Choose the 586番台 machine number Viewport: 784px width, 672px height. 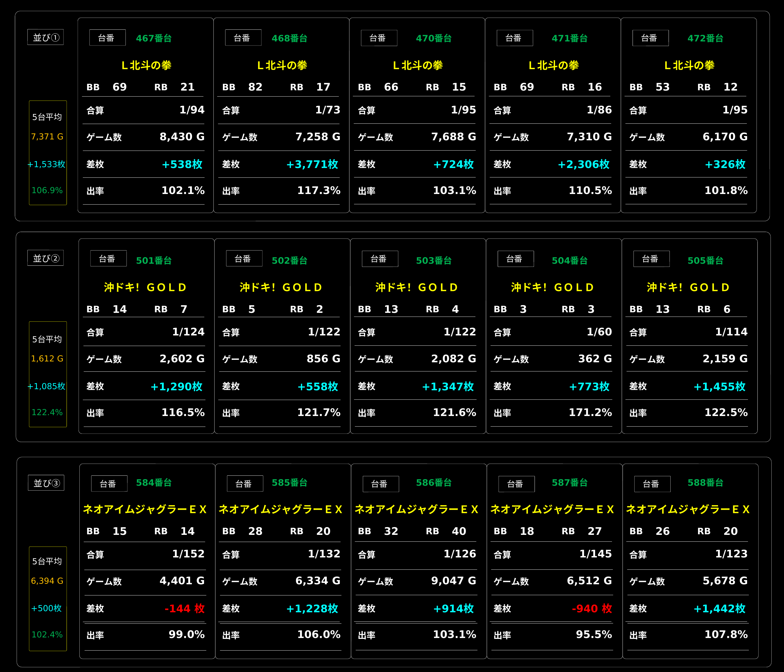pos(434,483)
